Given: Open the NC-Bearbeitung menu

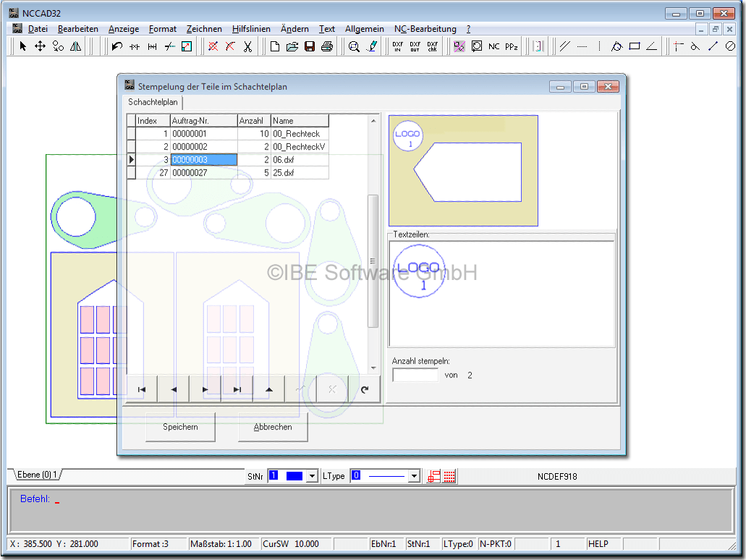Looking at the screenshot, I should click(425, 29).
